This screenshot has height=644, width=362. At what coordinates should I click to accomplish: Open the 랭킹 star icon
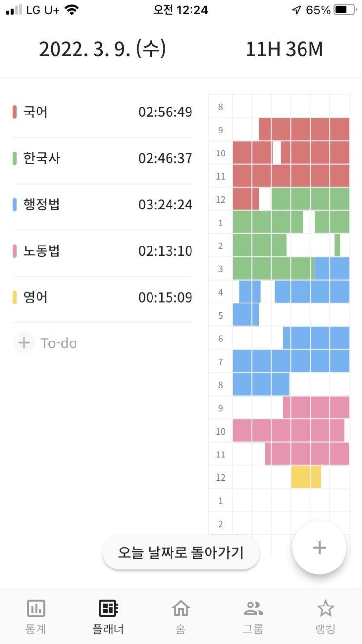point(325,608)
